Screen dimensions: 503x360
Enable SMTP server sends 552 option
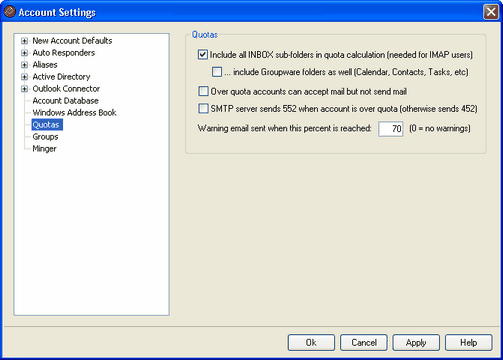pyautogui.click(x=203, y=109)
